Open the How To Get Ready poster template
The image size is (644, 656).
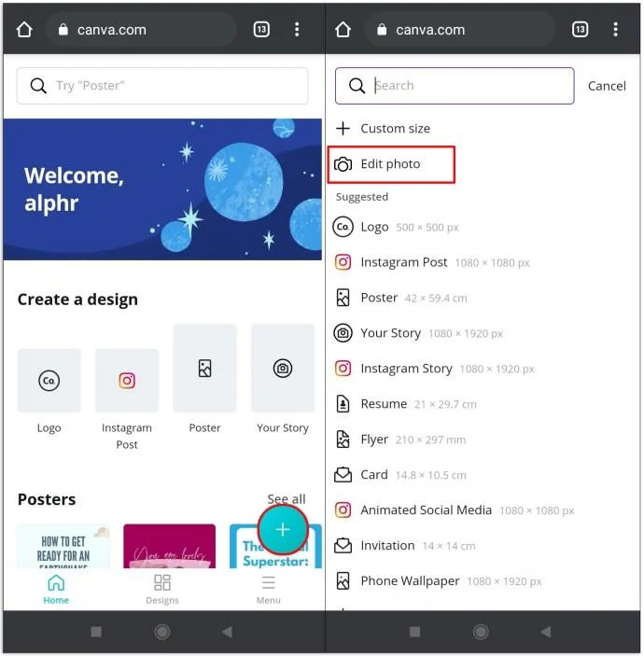click(63, 546)
